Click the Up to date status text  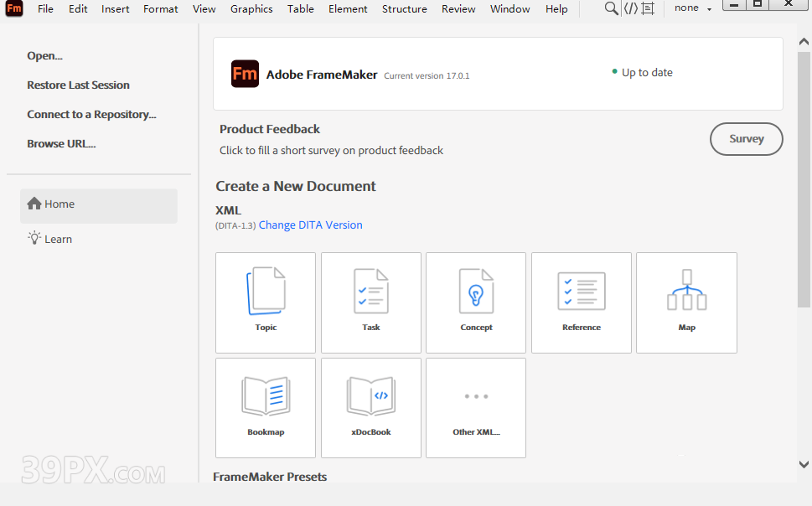[x=647, y=73]
